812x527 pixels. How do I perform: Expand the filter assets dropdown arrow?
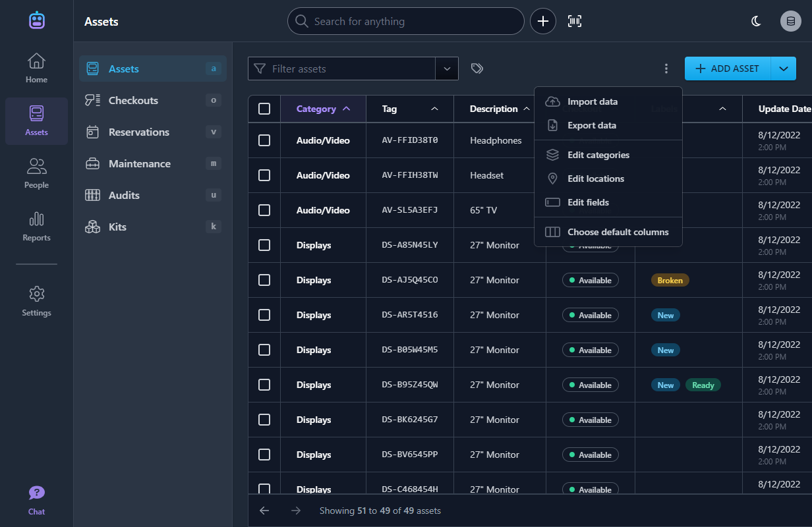pos(447,69)
